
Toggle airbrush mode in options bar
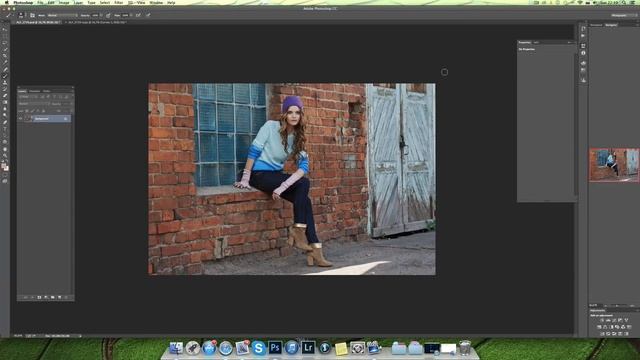click(138, 15)
